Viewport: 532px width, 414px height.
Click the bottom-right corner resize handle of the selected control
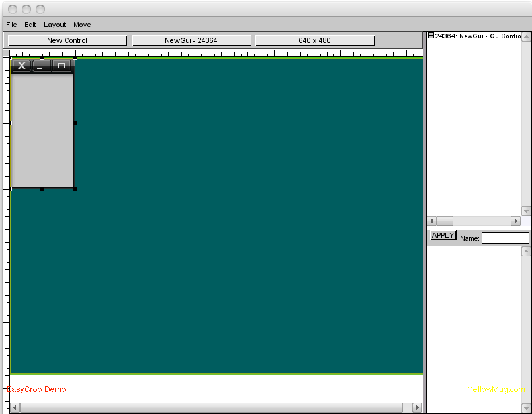point(75,189)
